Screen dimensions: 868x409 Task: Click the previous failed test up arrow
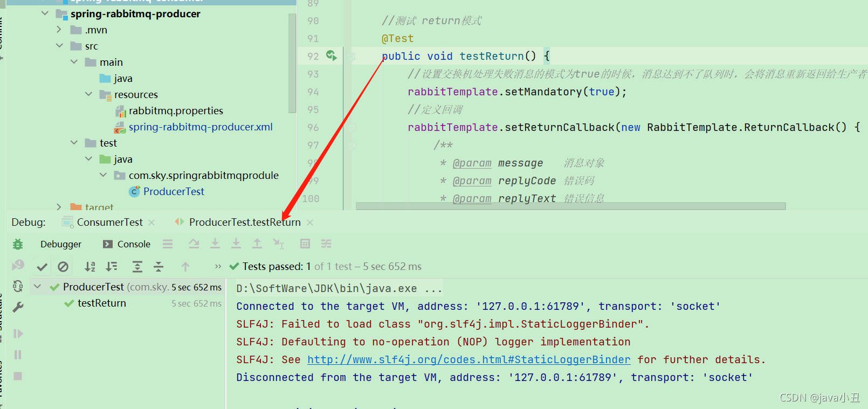click(185, 266)
